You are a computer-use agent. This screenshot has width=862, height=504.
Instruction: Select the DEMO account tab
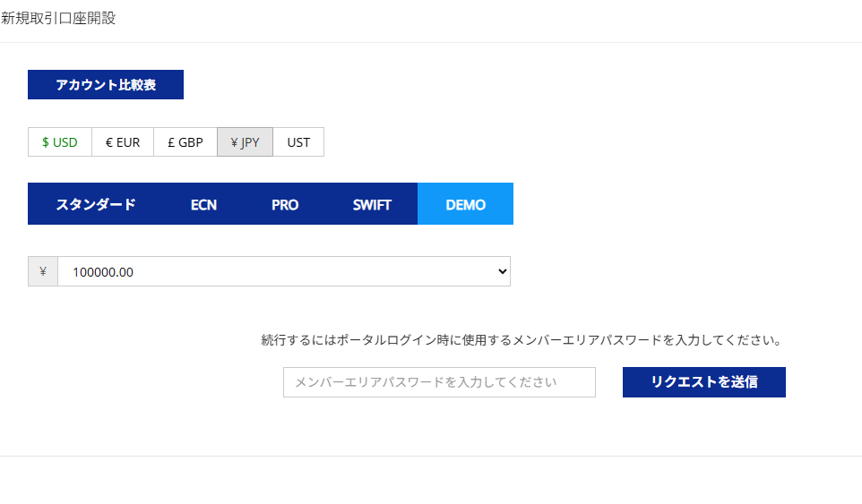tap(465, 204)
